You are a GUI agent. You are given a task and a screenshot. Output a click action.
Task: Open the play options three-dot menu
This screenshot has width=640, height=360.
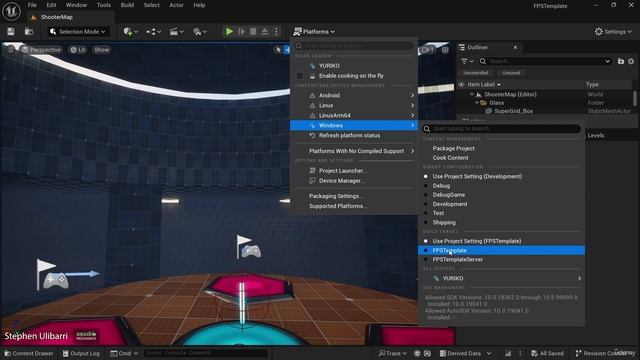click(x=276, y=31)
